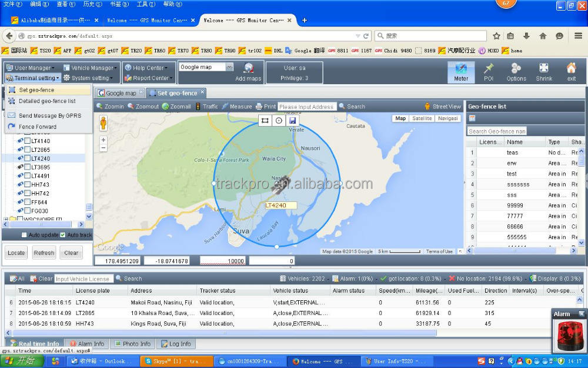This screenshot has width=588, height=368.
Task: Open the Options gear icon
Action: [x=516, y=72]
